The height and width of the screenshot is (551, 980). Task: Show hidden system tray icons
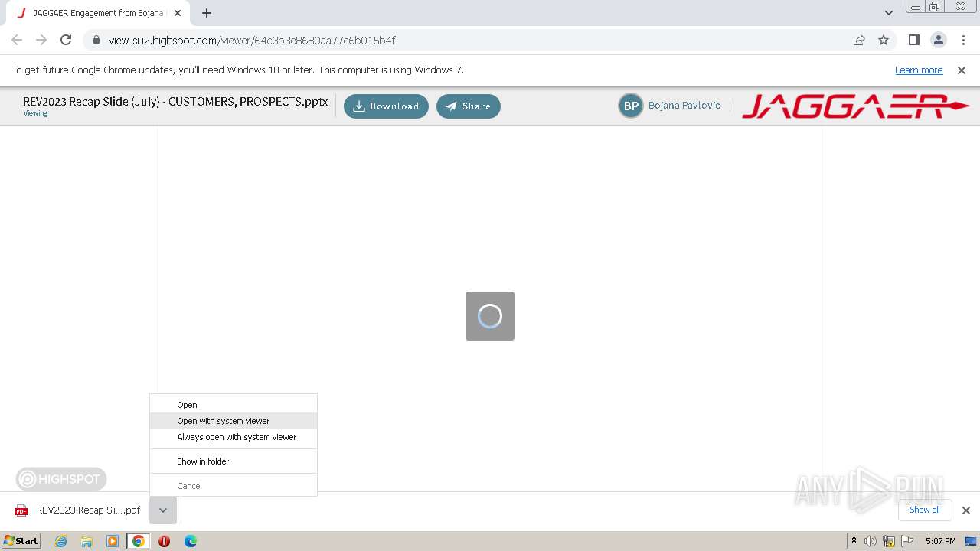click(x=854, y=540)
